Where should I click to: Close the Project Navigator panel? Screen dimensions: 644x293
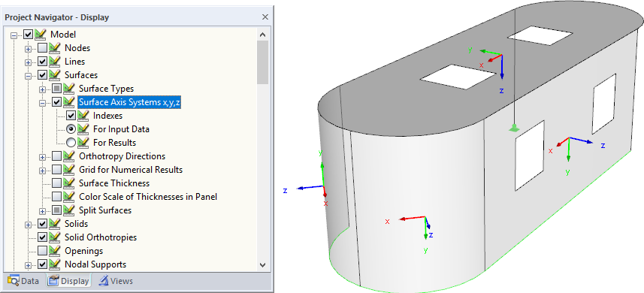[265, 17]
